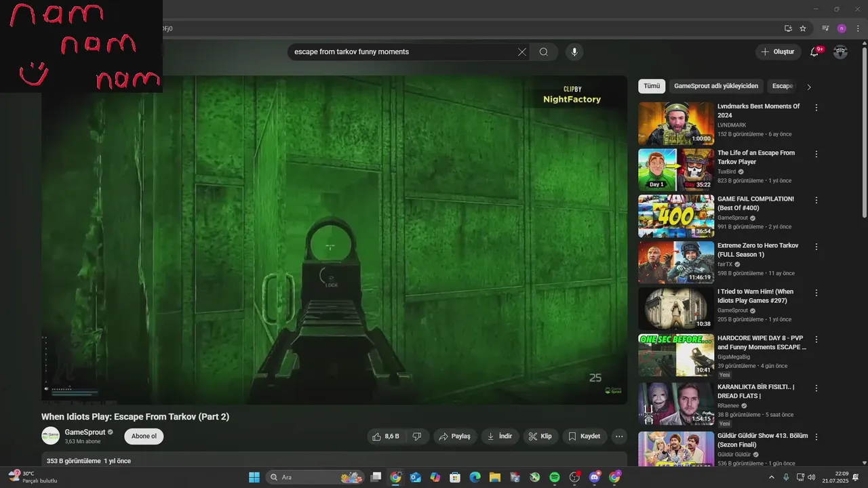Open Windows Start menu

tap(254, 477)
